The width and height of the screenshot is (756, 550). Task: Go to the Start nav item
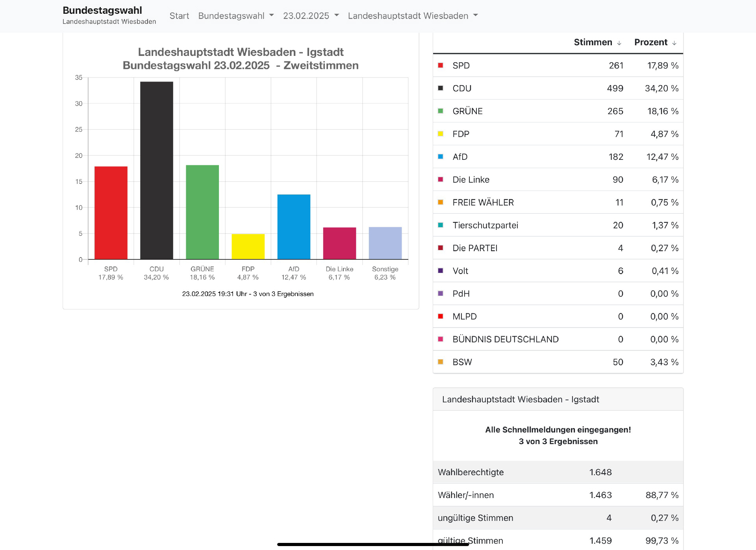[x=179, y=16]
